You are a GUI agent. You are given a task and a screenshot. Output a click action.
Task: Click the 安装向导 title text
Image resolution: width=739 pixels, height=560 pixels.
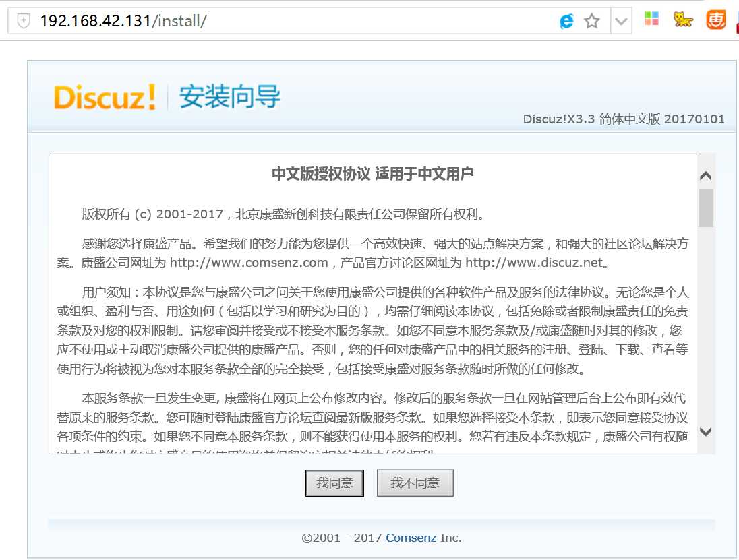[x=230, y=96]
